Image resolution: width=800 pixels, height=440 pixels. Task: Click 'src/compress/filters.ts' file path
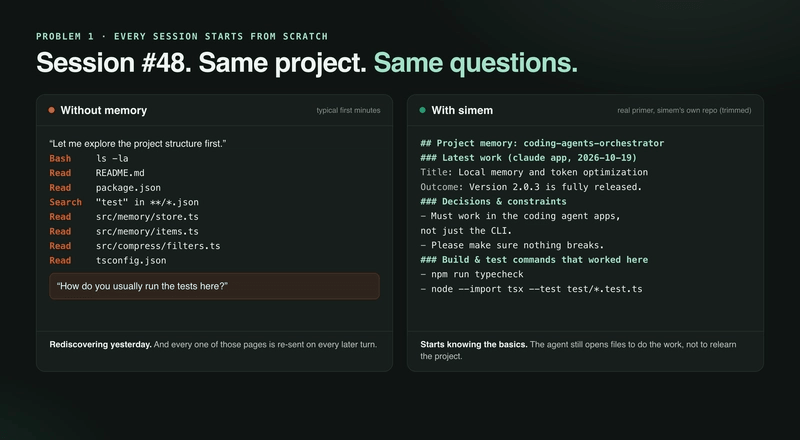click(x=158, y=246)
